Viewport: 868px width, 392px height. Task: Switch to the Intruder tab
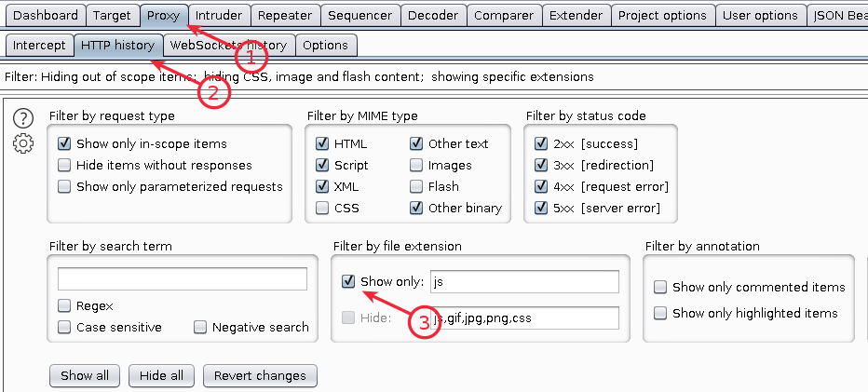click(219, 16)
